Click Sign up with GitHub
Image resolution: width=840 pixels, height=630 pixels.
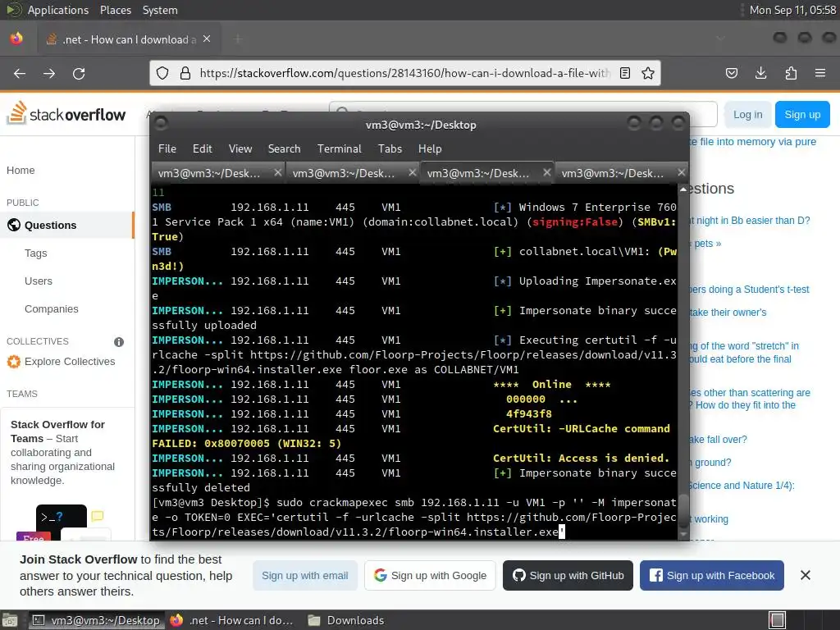[x=568, y=575]
